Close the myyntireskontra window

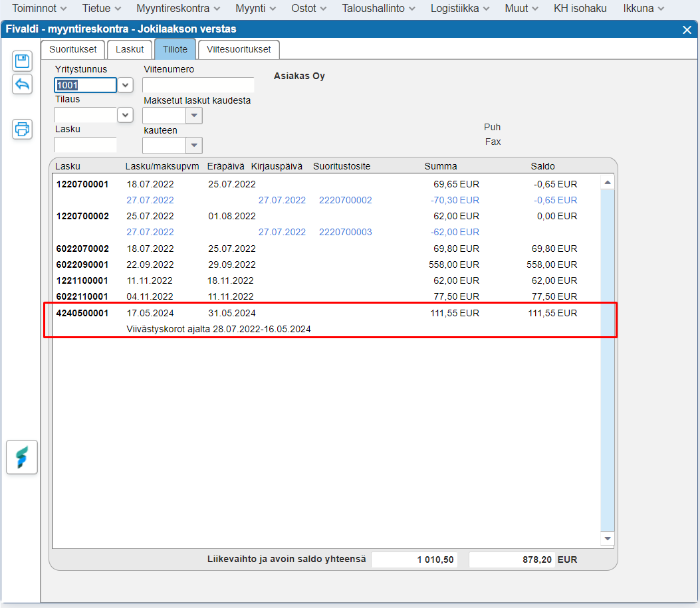point(687,30)
